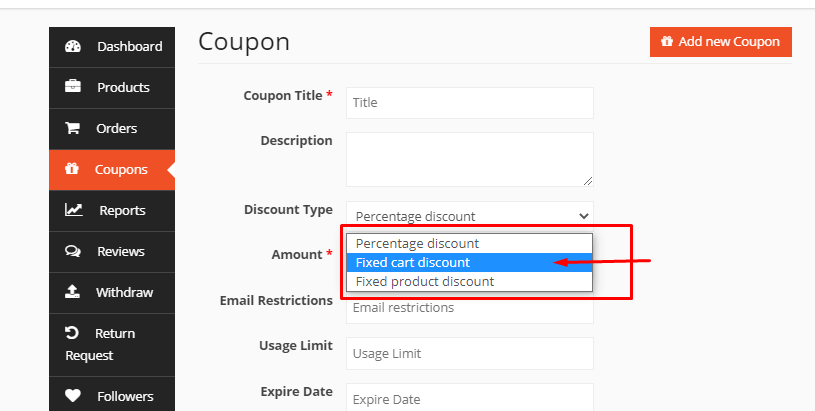This screenshot has height=411, width=815.
Task: Select the Percentage discount option
Action: point(418,243)
